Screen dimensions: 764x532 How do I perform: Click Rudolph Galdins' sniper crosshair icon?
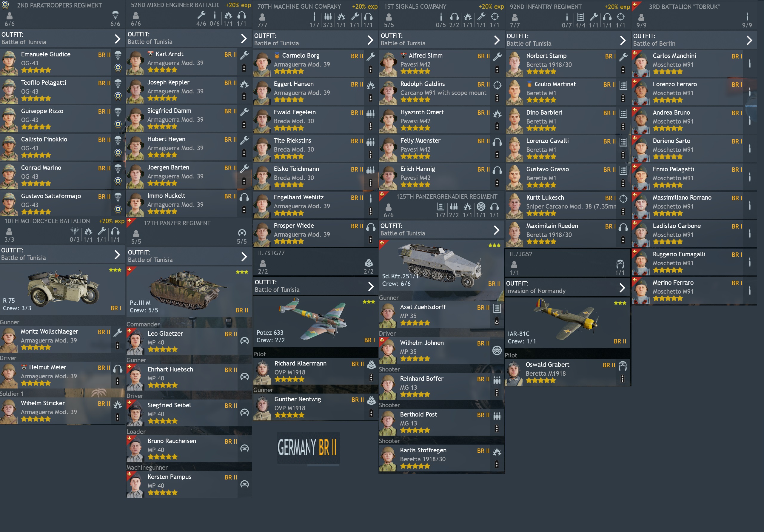497,85
